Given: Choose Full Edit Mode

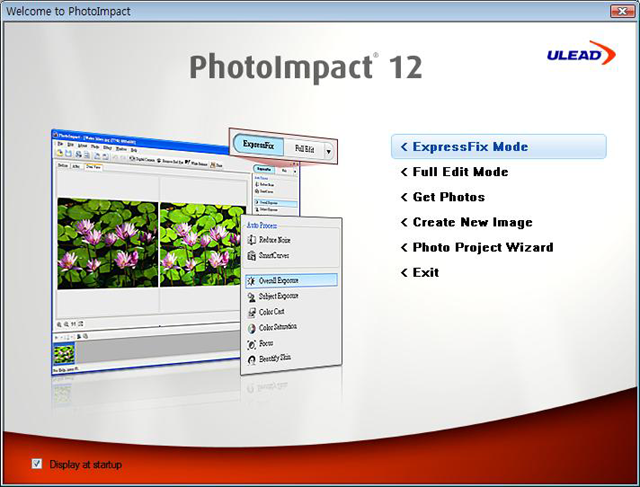Looking at the screenshot, I should 455,172.
